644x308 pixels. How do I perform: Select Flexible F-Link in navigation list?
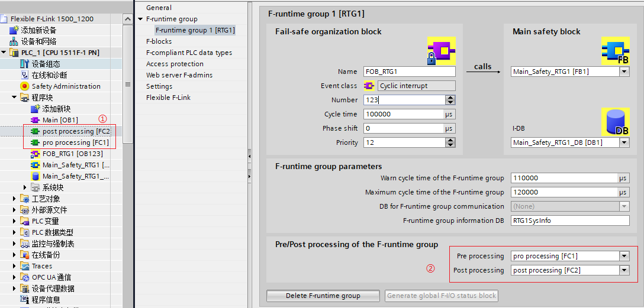click(168, 98)
